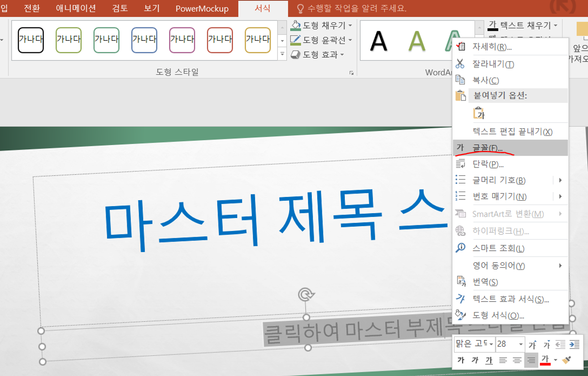Open the 도형 채우기 dropdown arrow
588x376 pixels.
coord(350,25)
